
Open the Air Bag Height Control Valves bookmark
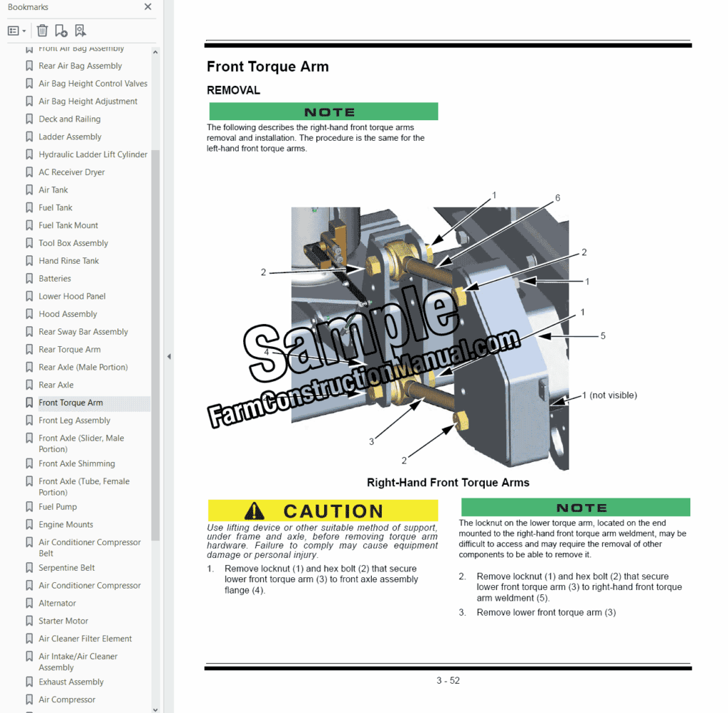tap(93, 84)
